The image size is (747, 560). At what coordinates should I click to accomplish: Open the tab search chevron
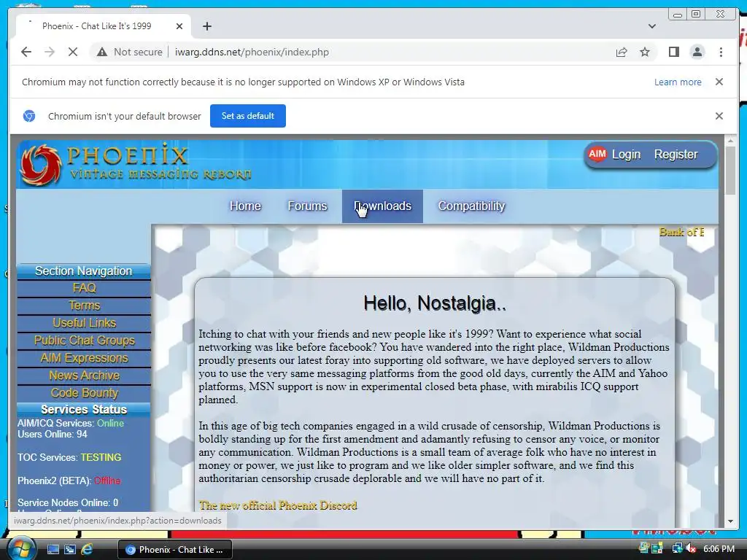coord(652,26)
